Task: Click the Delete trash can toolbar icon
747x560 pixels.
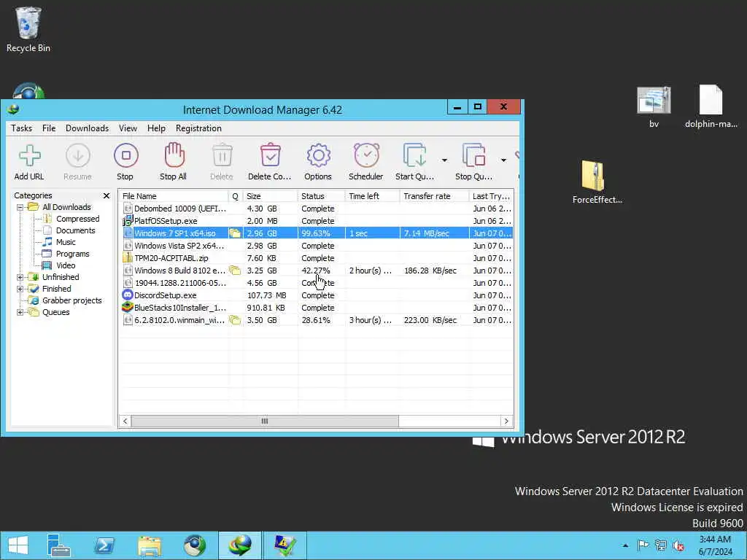Action: pos(222,162)
